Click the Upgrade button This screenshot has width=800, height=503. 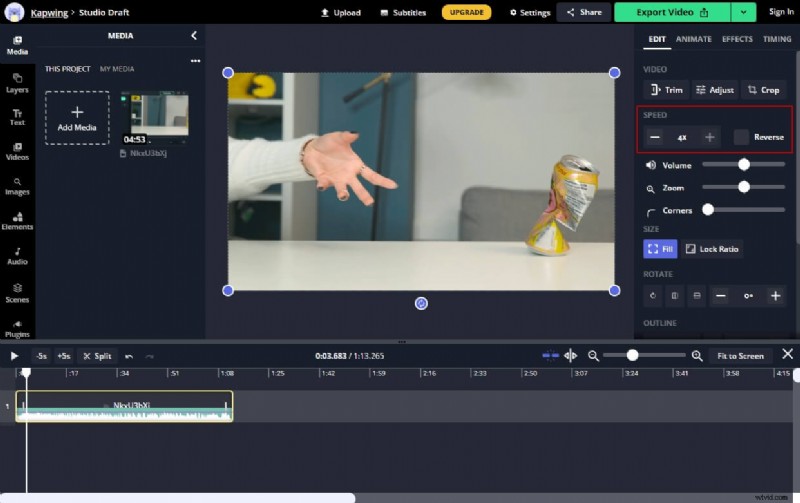466,12
